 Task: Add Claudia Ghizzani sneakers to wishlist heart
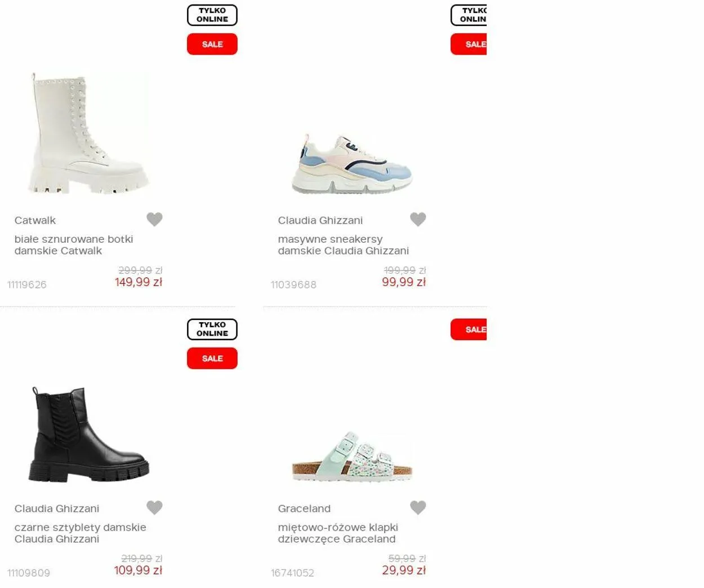coord(418,219)
